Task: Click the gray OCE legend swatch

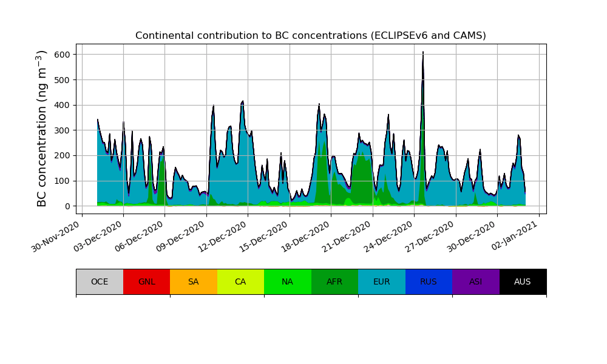Action: click(100, 281)
